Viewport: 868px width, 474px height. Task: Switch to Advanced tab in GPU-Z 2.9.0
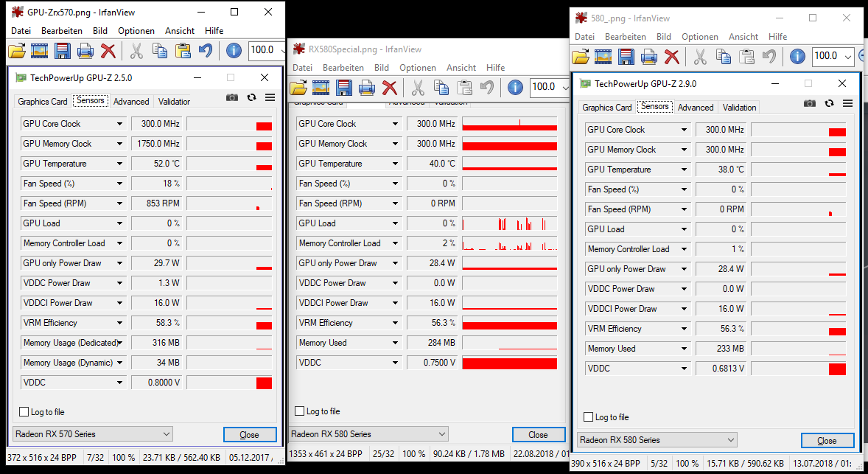pyautogui.click(x=696, y=108)
